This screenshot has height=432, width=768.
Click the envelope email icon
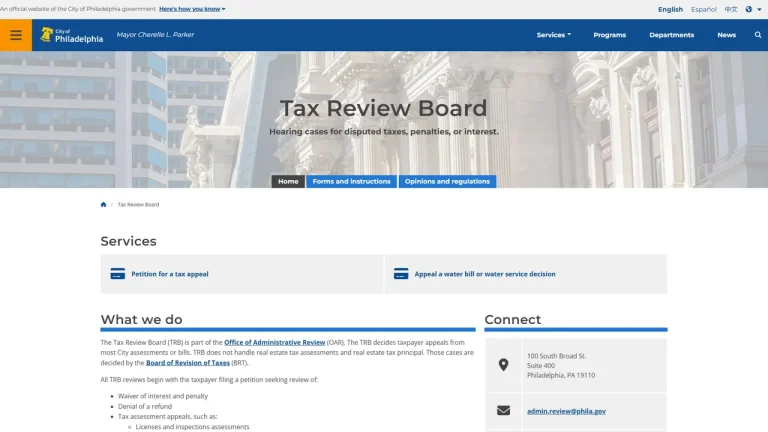click(503, 410)
